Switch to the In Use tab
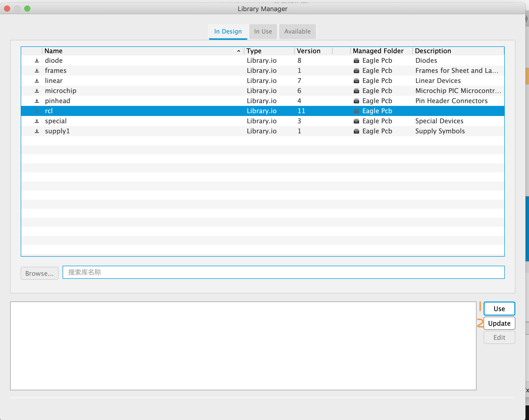Screen dimensions: 529x420 click(x=263, y=32)
